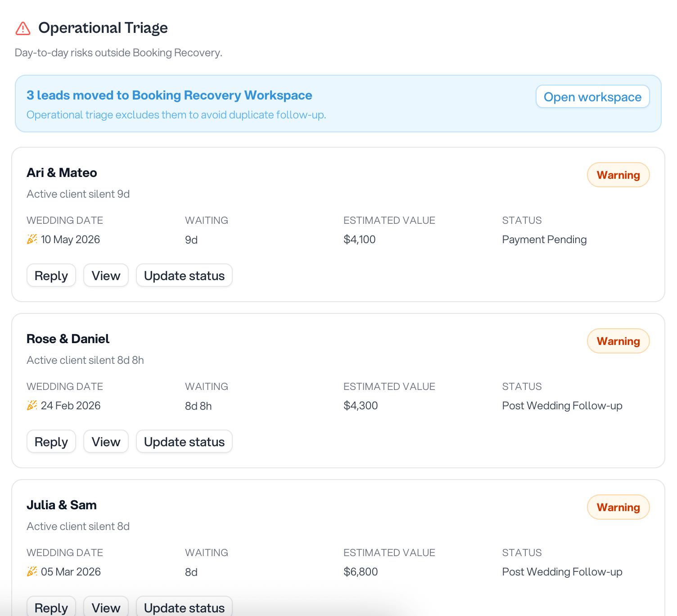
Task: Click the celebration icon beside 05 Mar 2026
Action: [x=31, y=571]
